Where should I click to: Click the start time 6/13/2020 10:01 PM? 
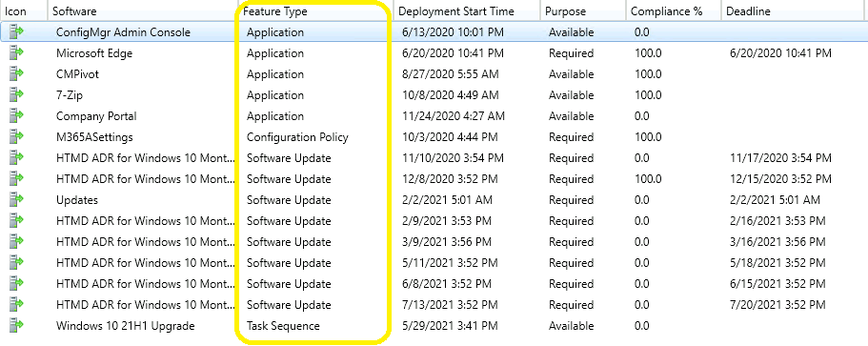pos(453,32)
